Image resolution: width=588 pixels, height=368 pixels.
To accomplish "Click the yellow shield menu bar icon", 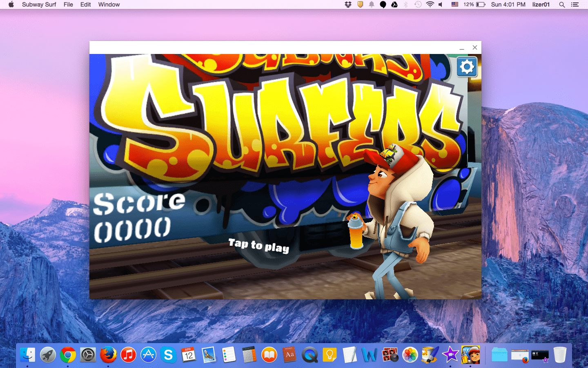I will pyautogui.click(x=360, y=4).
